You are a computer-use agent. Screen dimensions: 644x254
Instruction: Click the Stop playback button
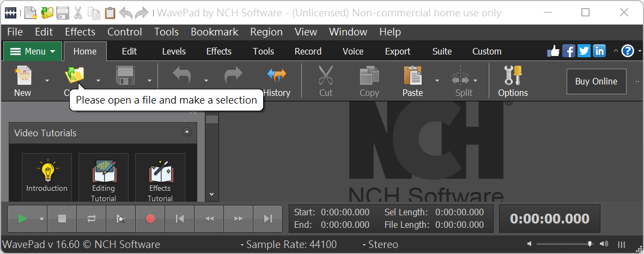(x=62, y=219)
